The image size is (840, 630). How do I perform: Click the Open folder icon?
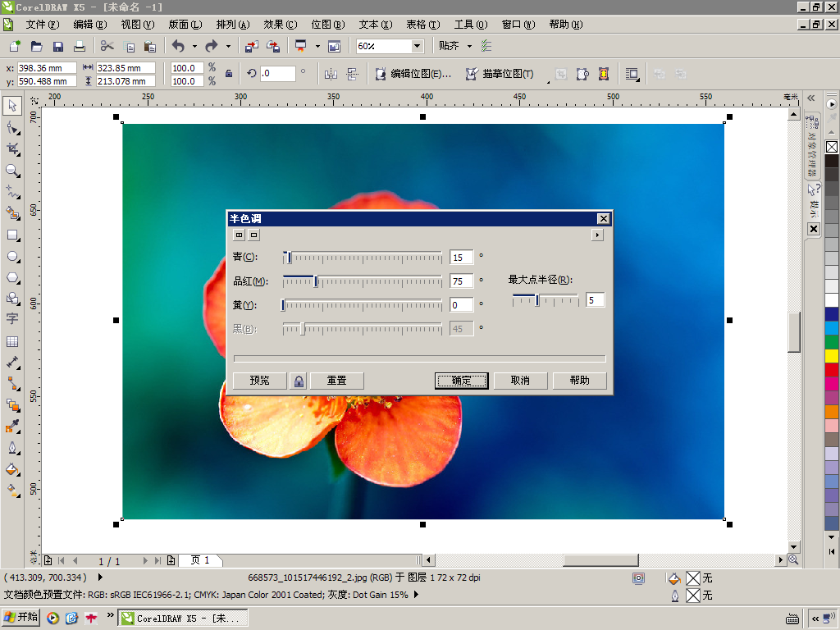click(x=36, y=46)
